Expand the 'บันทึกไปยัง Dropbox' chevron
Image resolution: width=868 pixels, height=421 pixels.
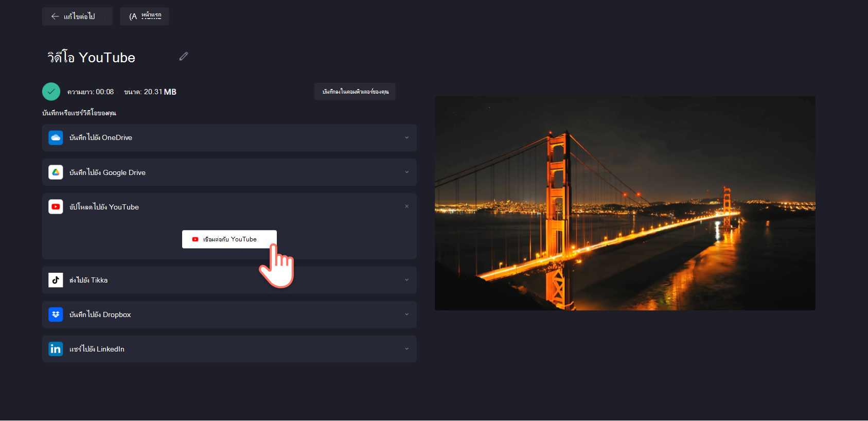tap(406, 314)
